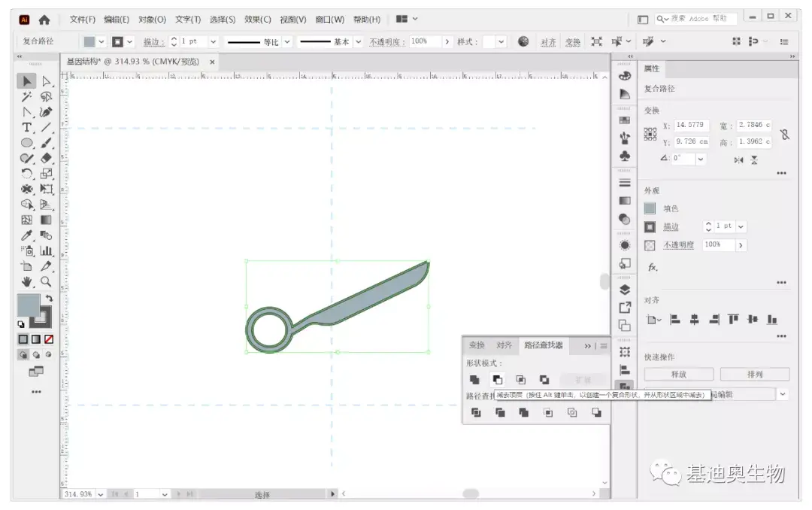Select the Gradient tool in toolbox

[46, 220]
